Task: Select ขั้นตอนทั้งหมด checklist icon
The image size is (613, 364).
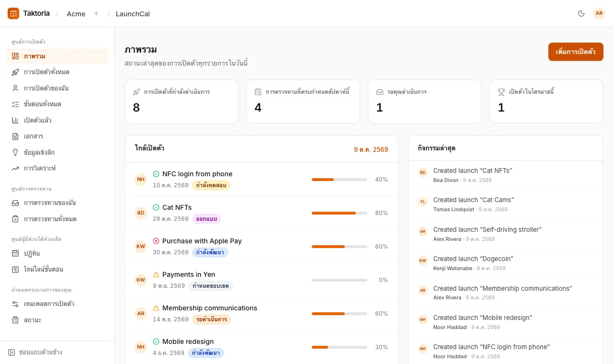Action: click(x=15, y=104)
